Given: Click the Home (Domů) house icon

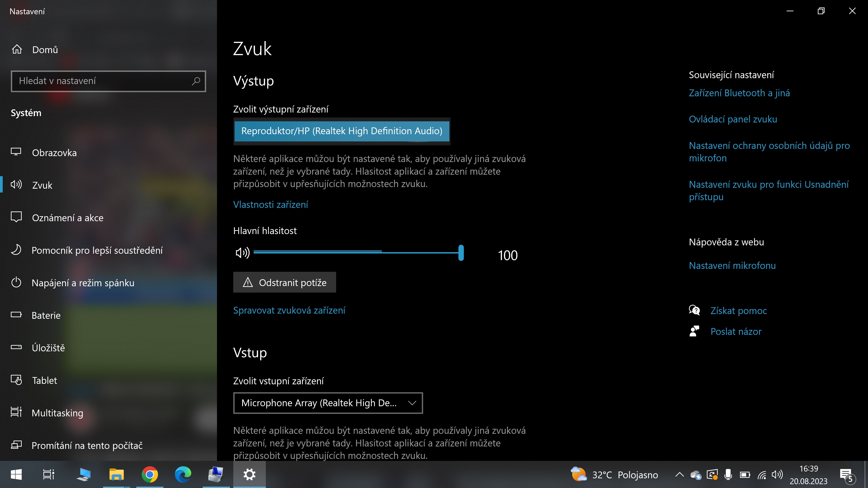Looking at the screenshot, I should (17, 49).
